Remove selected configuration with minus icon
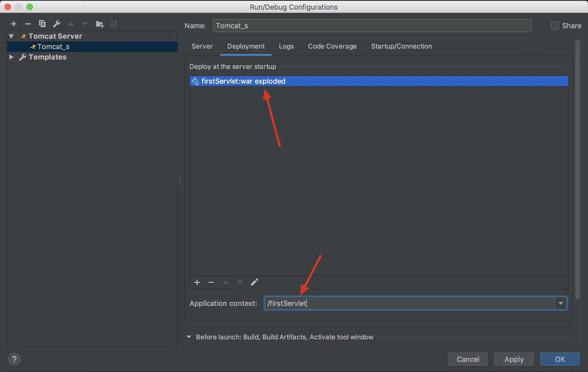 coord(28,24)
